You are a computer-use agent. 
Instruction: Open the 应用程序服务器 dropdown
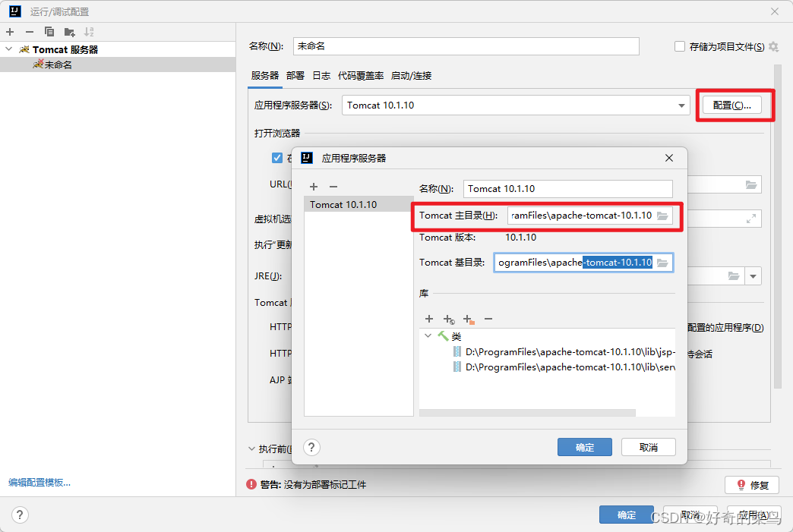[683, 105]
